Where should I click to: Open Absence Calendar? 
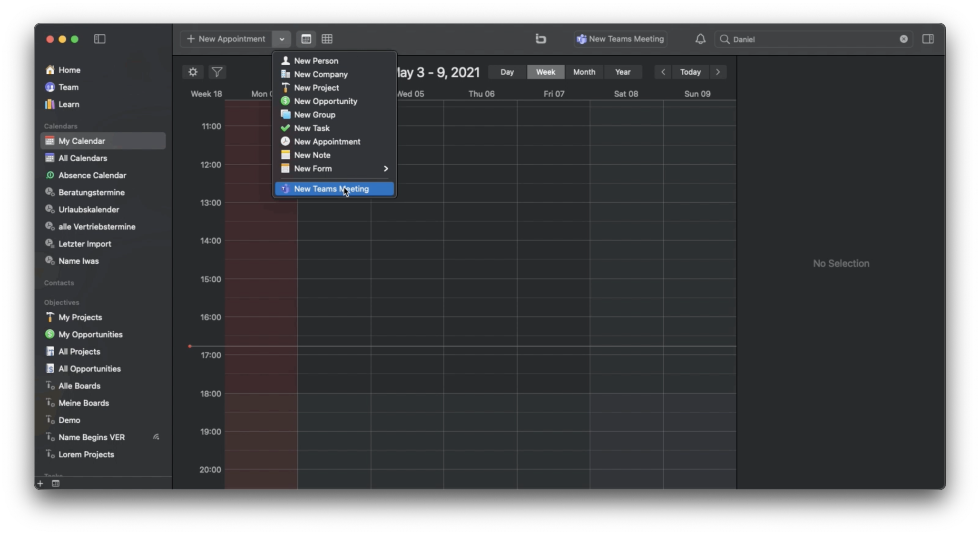103,175
